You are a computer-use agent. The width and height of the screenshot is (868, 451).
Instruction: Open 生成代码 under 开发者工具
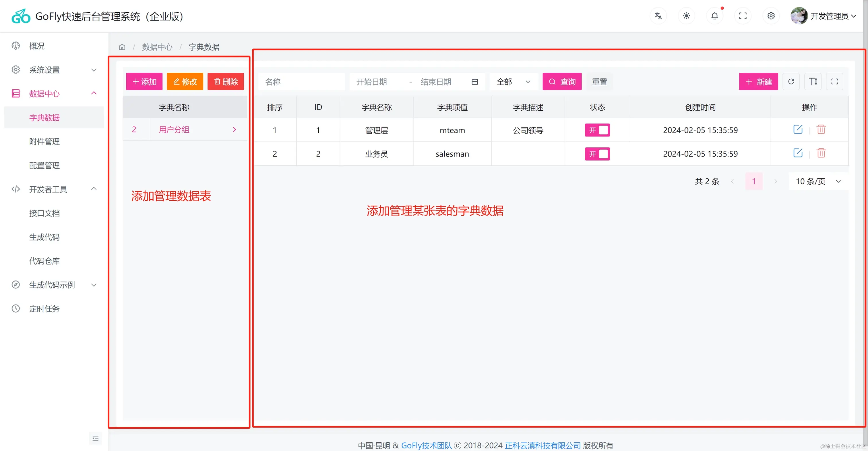point(44,237)
